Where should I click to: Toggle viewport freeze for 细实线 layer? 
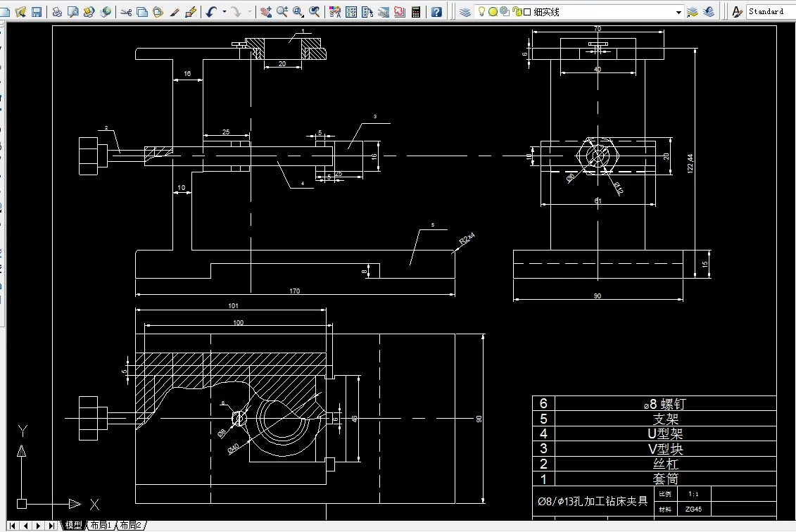click(x=504, y=12)
